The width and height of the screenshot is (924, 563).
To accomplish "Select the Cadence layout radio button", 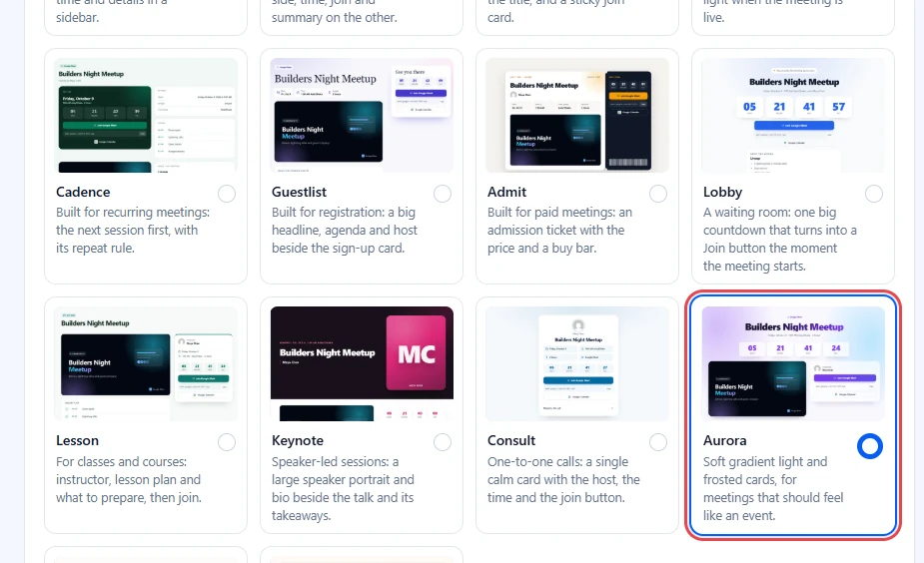I will click(x=227, y=194).
